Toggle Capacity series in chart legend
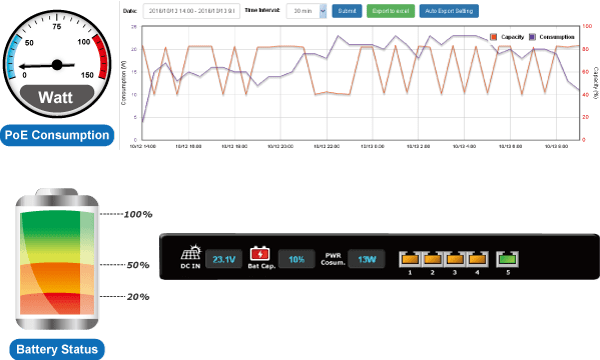 tap(507, 37)
